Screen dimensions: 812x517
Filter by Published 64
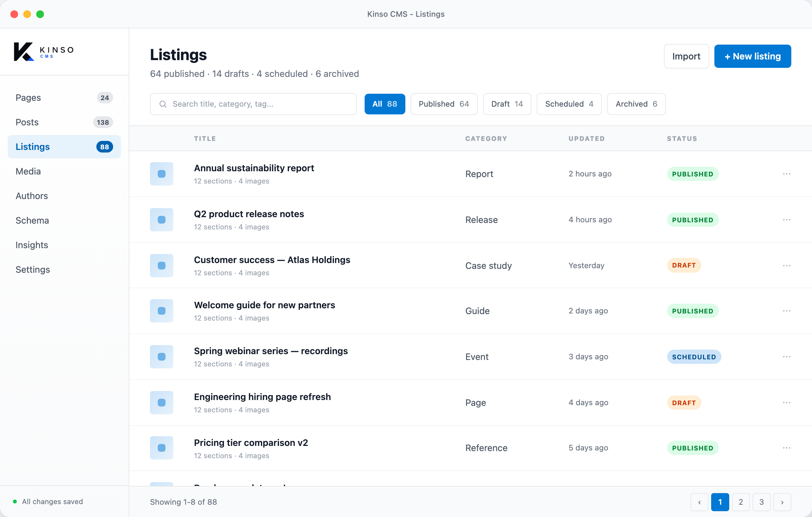tap(444, 104)
